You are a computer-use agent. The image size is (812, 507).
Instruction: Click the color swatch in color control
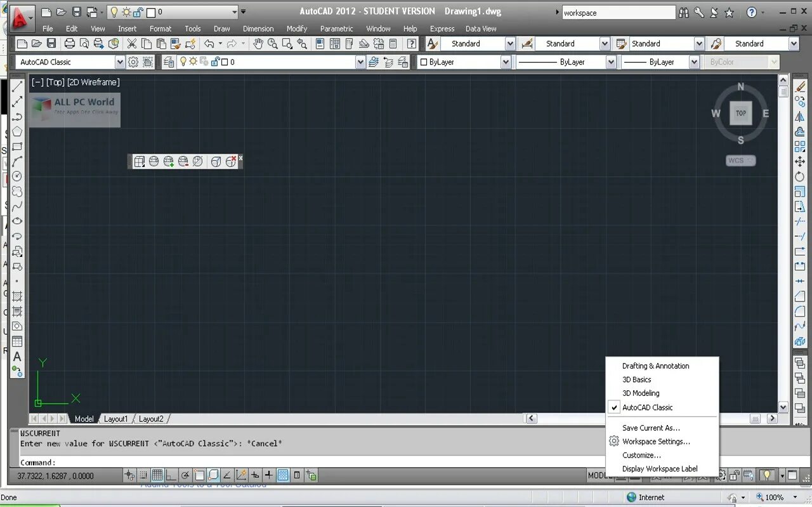point(424,62)
